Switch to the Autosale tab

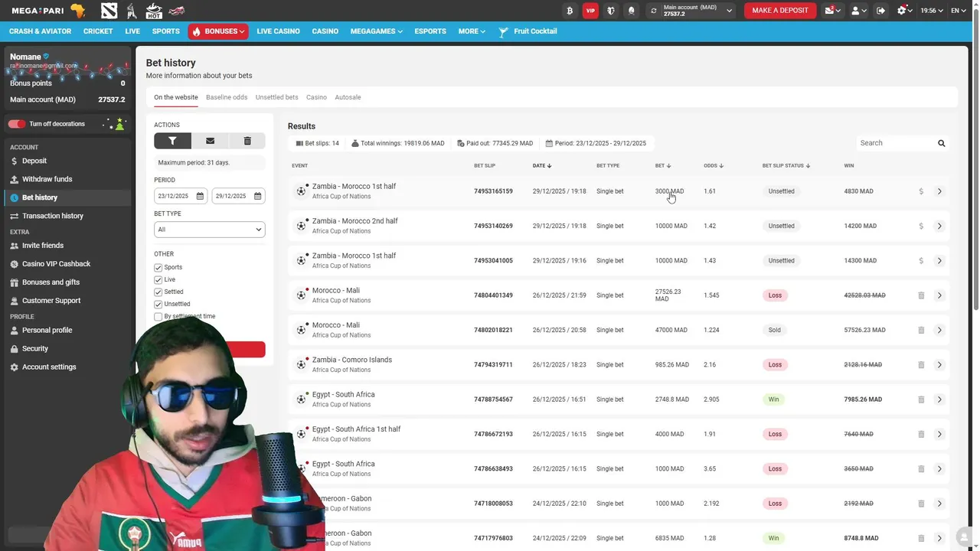click(348, 97)
